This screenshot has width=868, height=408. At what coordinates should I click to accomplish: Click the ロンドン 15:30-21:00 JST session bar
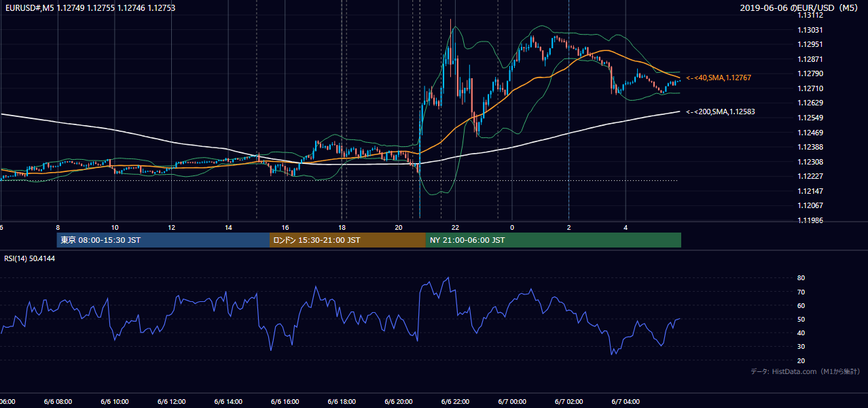pyautogui.click(x=348, y=240)
